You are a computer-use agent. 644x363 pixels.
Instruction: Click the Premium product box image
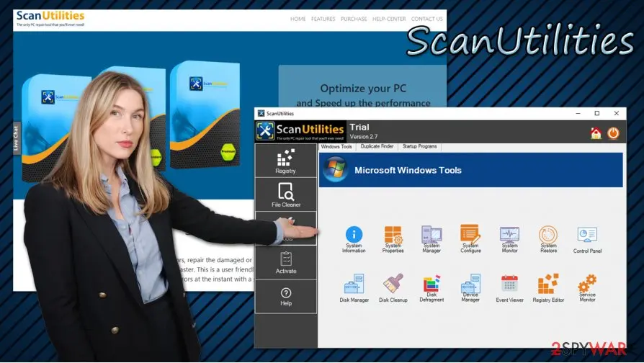pos(205,114)
